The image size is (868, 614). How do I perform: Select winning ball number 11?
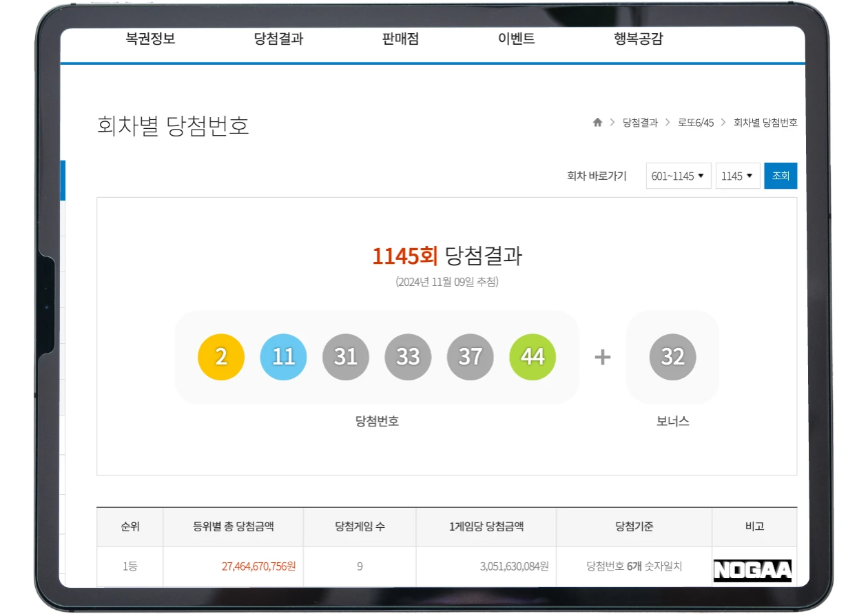[283, 357]
